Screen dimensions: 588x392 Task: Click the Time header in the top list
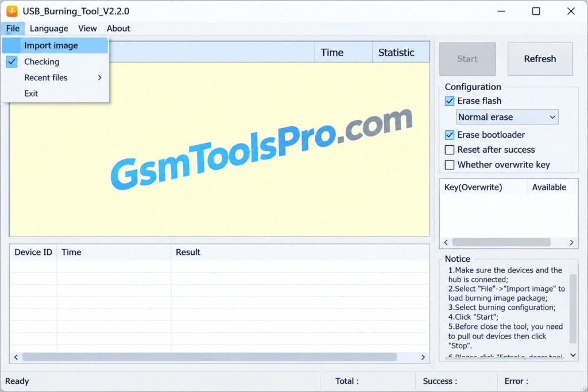click(343, 52)
